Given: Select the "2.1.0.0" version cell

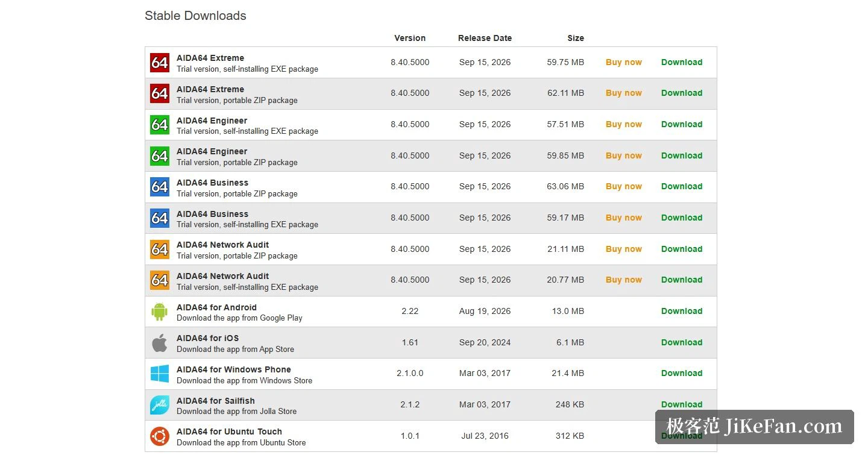Looking at the screenshot, I should coord(410,373).
